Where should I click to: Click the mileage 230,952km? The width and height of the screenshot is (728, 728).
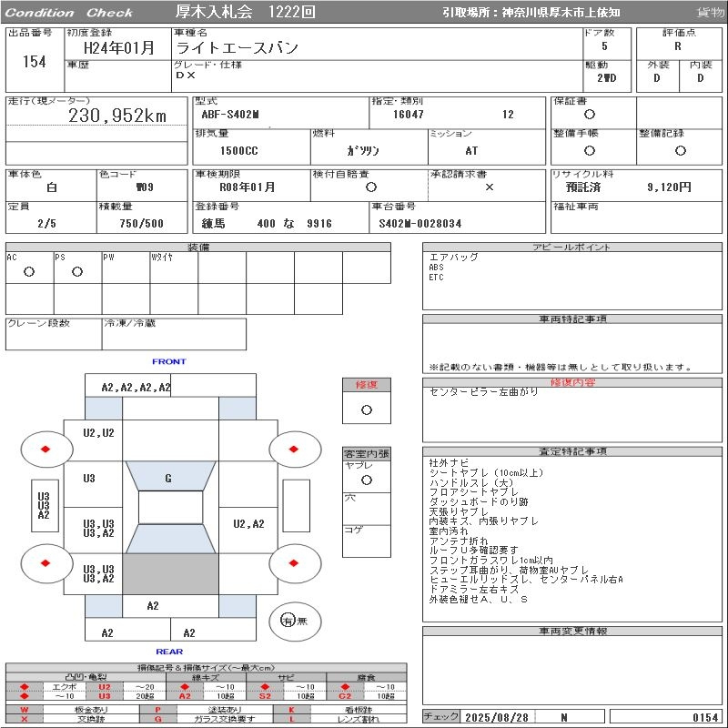(117, 116)
